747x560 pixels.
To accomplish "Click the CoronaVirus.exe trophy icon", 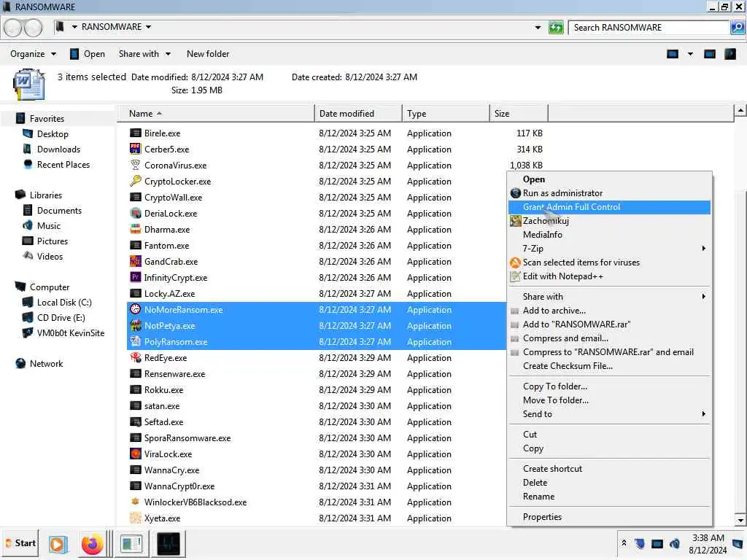I will (135, 166).
